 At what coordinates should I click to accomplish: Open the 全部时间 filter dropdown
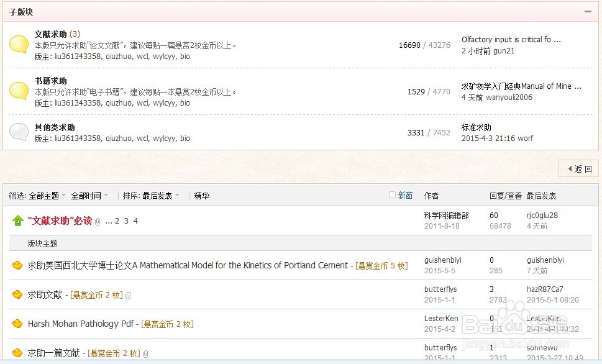86,195
